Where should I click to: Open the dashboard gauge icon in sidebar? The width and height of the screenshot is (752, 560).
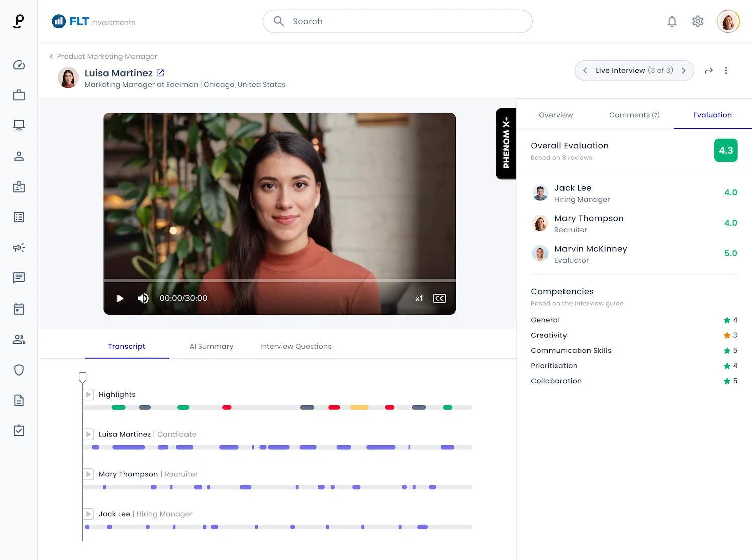(19, 65)
